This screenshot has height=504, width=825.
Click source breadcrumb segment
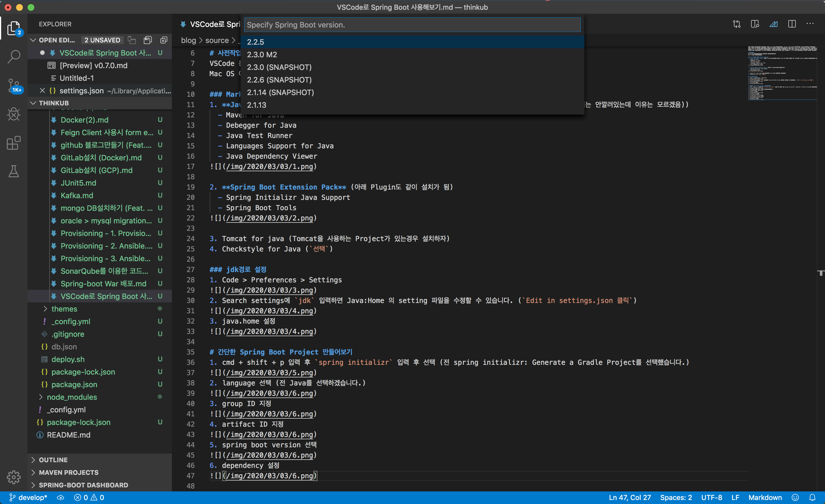pos(217,40)
